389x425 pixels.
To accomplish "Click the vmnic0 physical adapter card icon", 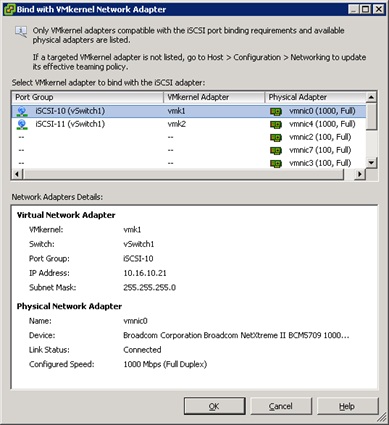I will tap(276, 112).
